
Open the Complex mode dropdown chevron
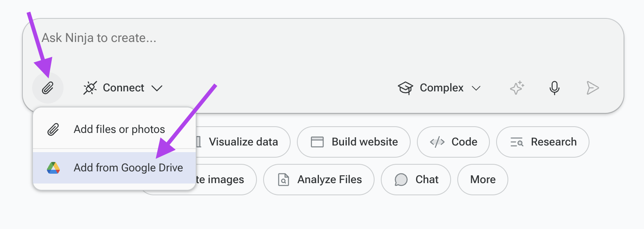pyautogui.click(x=476, y=88)
